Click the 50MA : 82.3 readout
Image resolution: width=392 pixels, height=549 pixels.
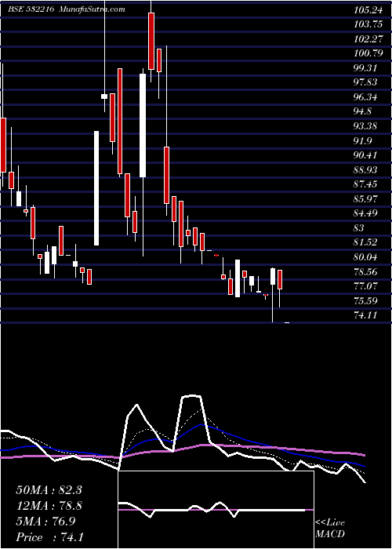[49, 490]
